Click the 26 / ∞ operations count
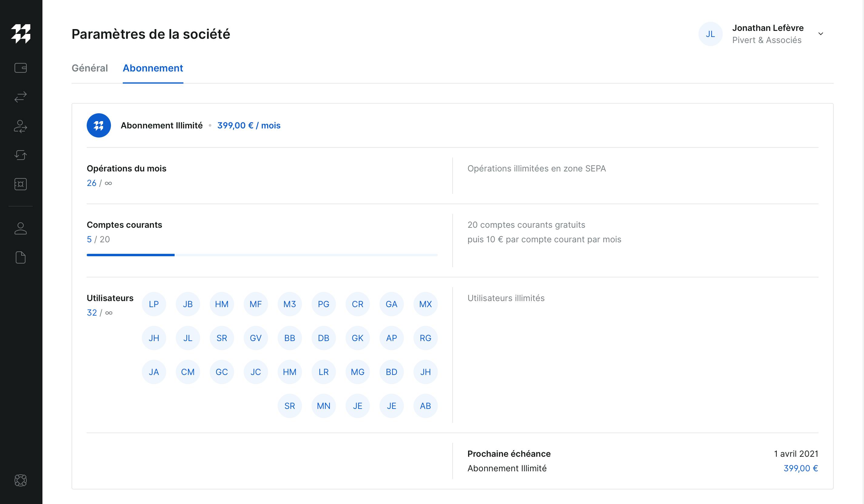Image resolution: width=864 pixels, height=504 pixels. click(99, 183)
